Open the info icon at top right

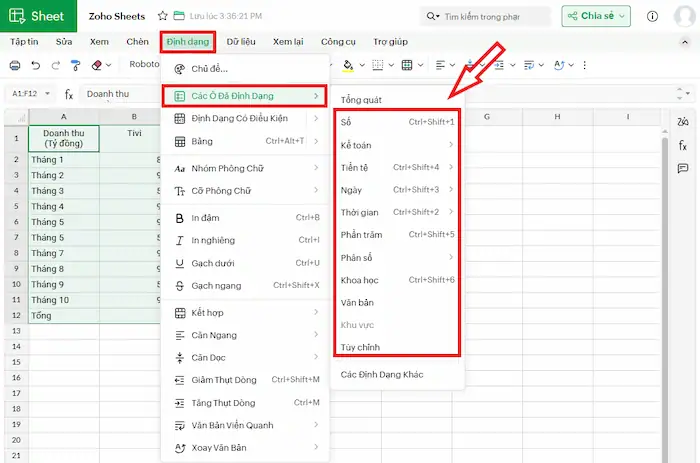point(652,17)
